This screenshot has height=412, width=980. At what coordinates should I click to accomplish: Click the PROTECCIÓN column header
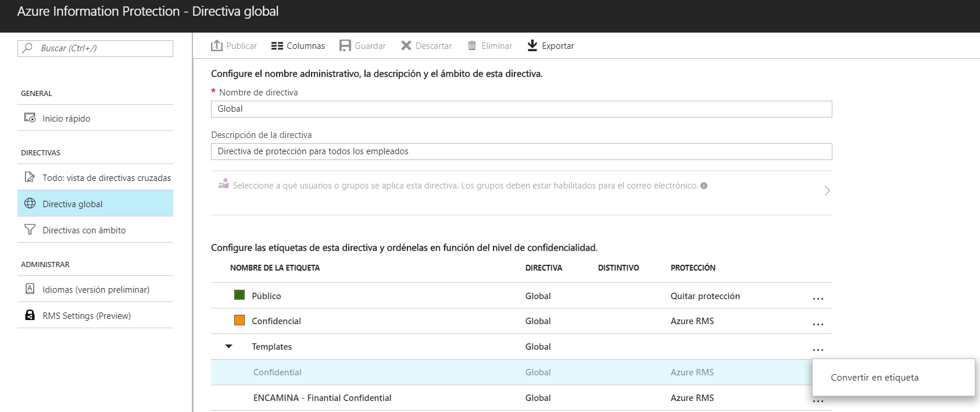point(693,268)
